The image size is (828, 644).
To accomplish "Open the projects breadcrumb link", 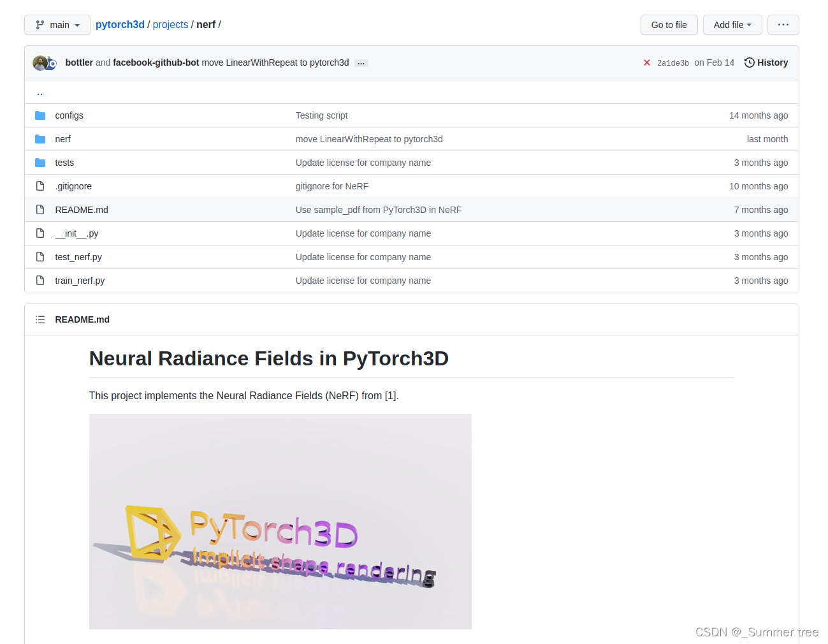I will (170, 25).
